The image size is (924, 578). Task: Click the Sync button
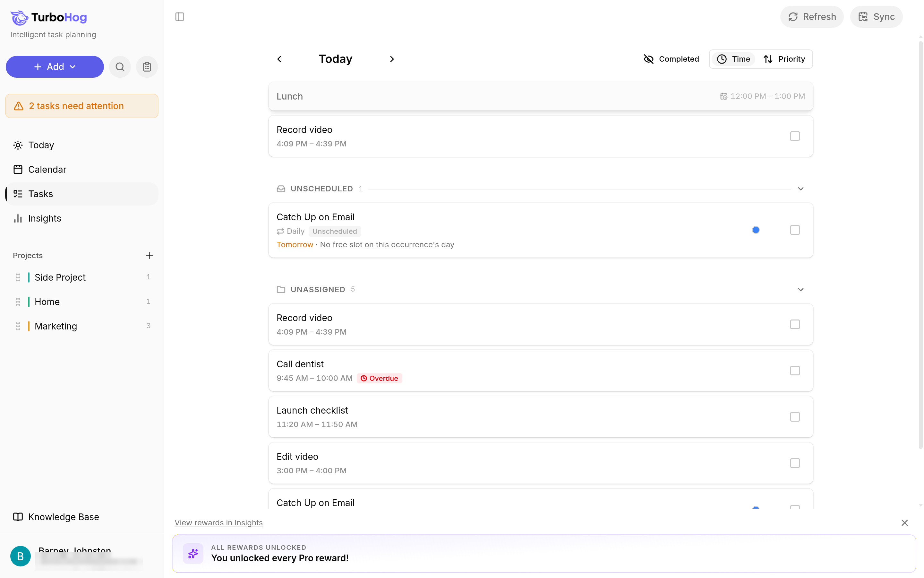(876, 17)
